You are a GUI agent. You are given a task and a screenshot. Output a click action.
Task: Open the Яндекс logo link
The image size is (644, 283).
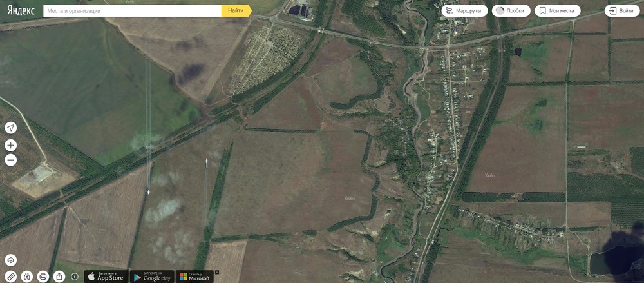pyautogui.click(x=21, y=10)
